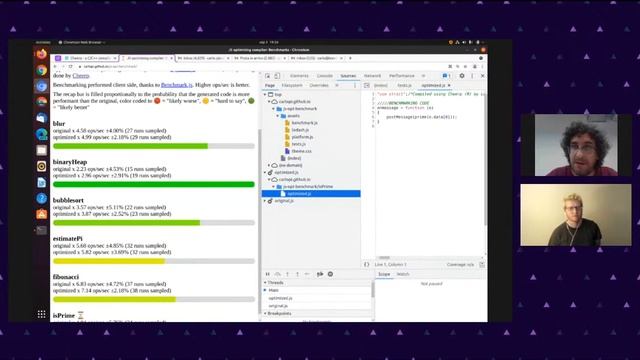Open the tests.js editor tab
The width and height of the screenshot is (640, 360).
[x=404, y=85]
